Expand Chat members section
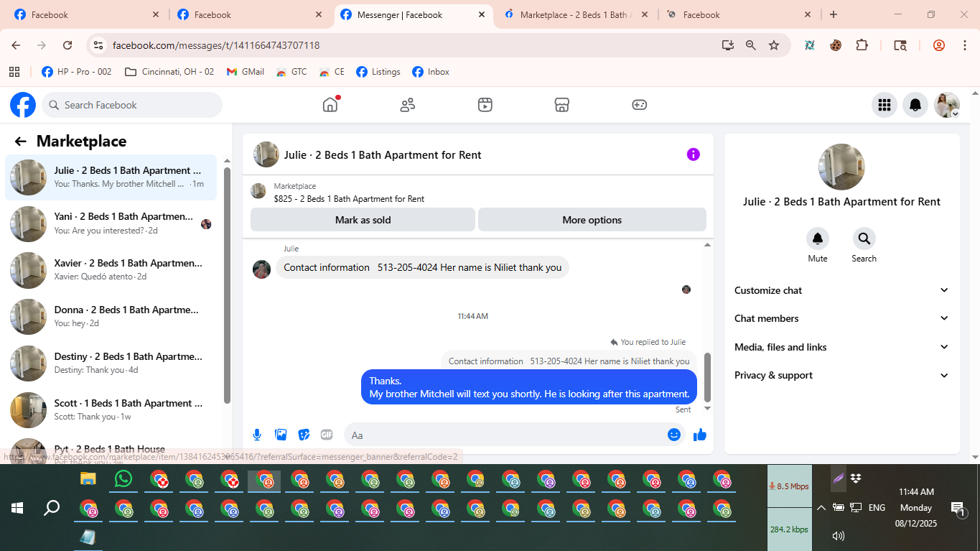 click(841, 318)
